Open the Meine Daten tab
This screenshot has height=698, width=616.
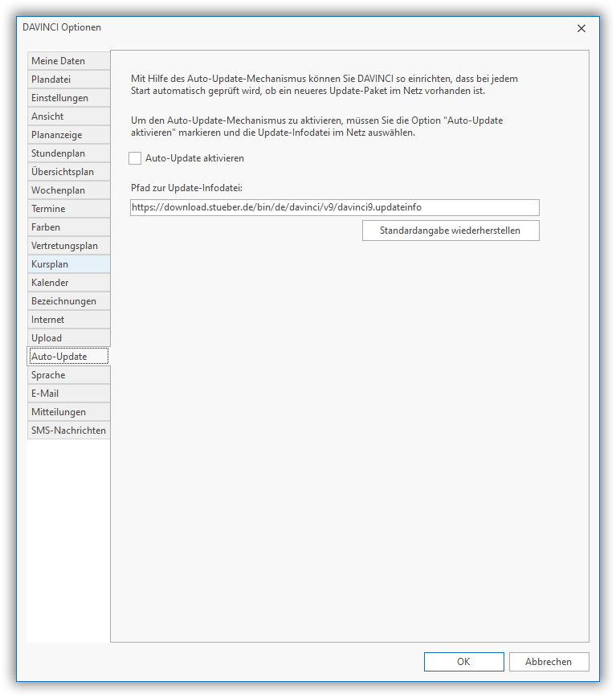(67, 61)
